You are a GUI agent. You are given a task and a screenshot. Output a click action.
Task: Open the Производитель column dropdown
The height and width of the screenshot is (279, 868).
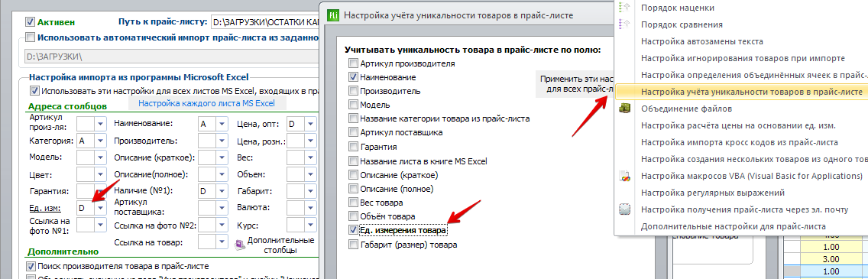222,141
